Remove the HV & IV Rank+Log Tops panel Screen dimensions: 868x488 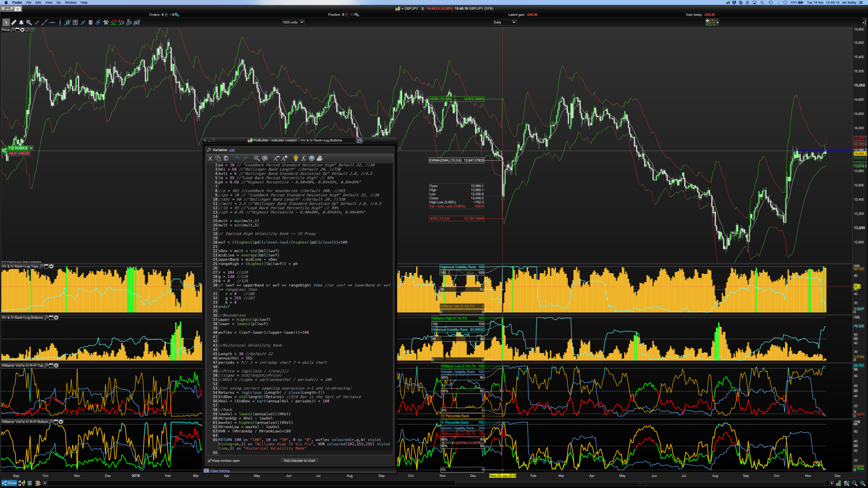pyautogui.click(x=52, y=266)
